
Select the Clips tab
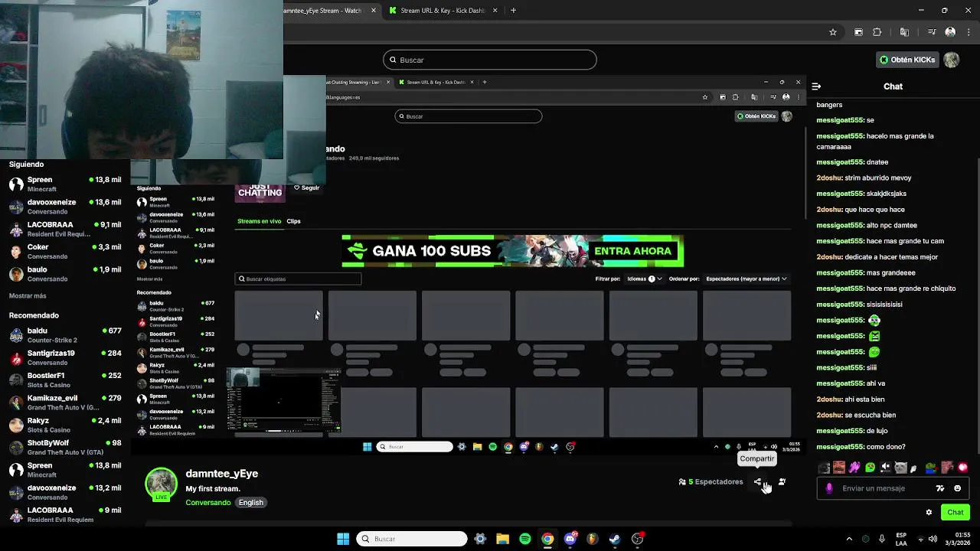coord(293,221)
